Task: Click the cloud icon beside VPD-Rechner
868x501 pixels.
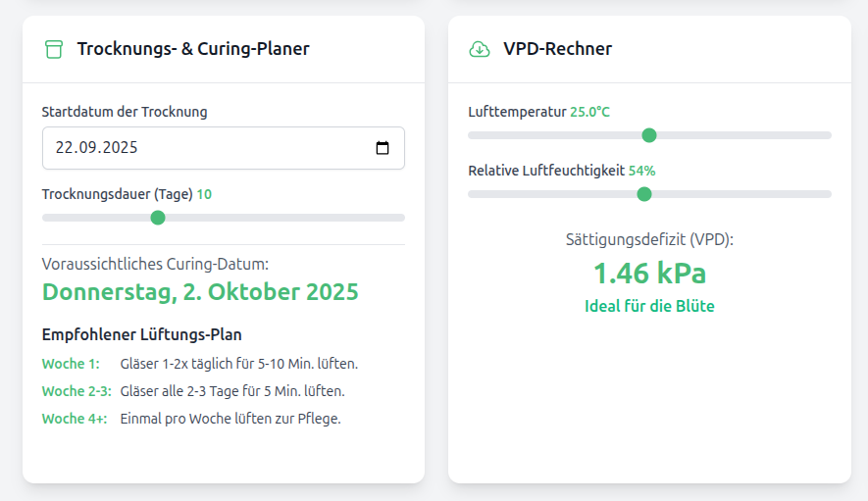Action: [480, 49]
